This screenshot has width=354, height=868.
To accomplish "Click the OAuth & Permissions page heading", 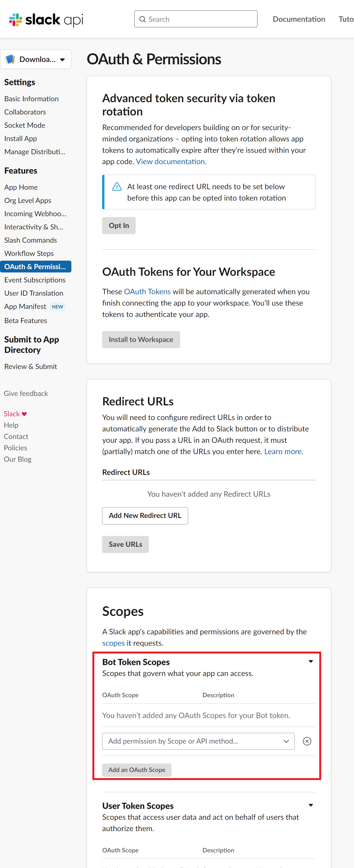I will 154,59.
